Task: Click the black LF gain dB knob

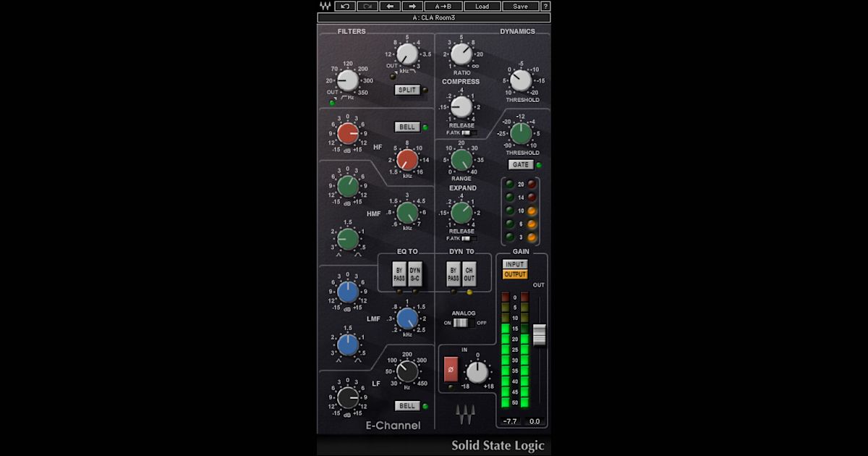Action: coord(348,397)
